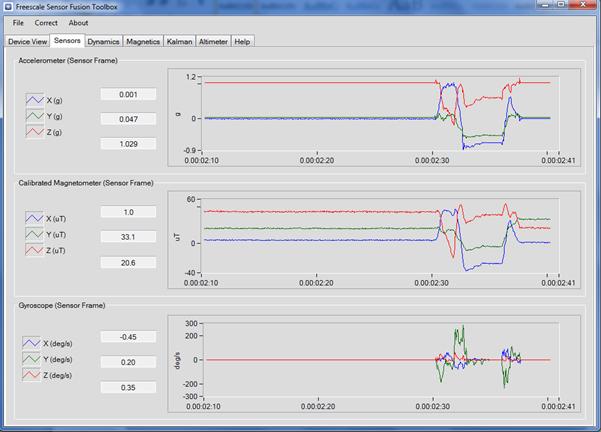Click the gyroscope chart 0:00:02:41 time label

(x=558, y=406)
